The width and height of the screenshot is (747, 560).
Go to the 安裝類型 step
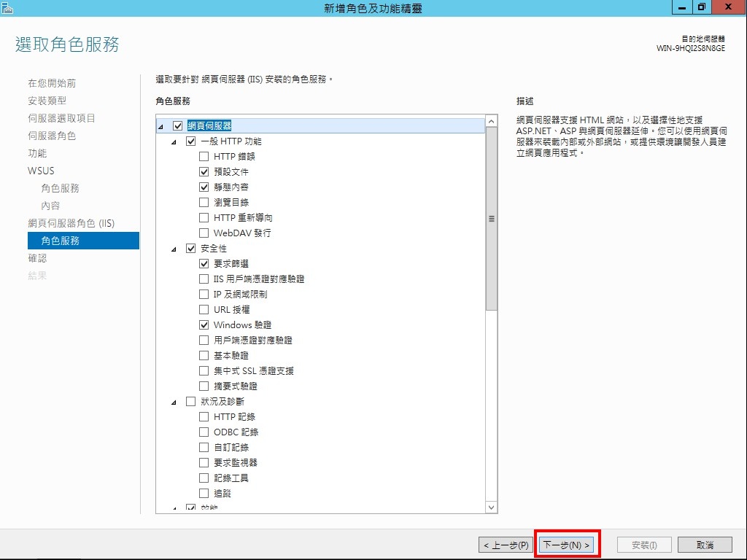47,101
